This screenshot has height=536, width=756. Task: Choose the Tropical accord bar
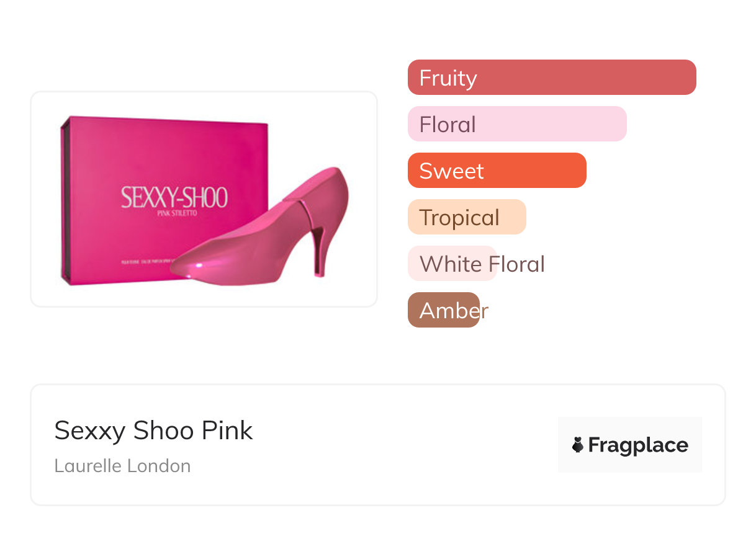tap(466, 217)
